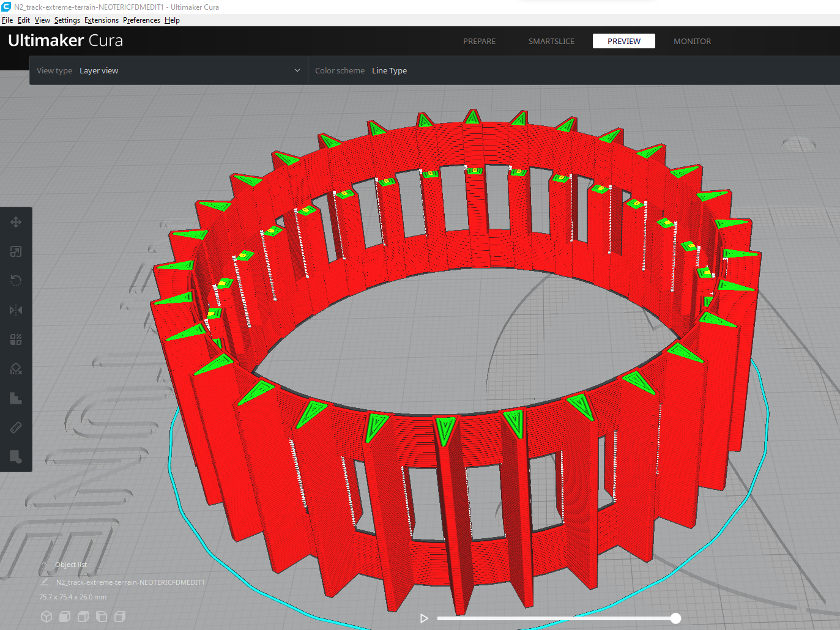Viewport: 840px width, 630px height.
Task: Select the Rotate tool
Action: coord(16,280)
